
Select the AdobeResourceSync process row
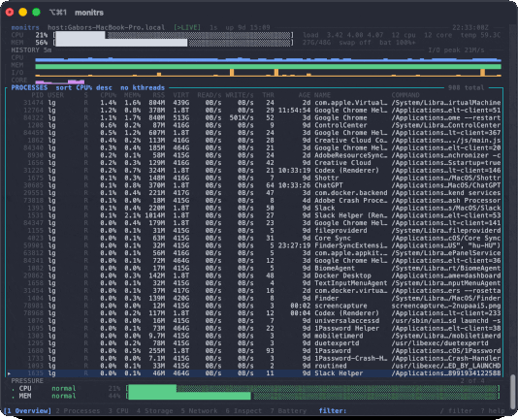click(x=254, y=155)
